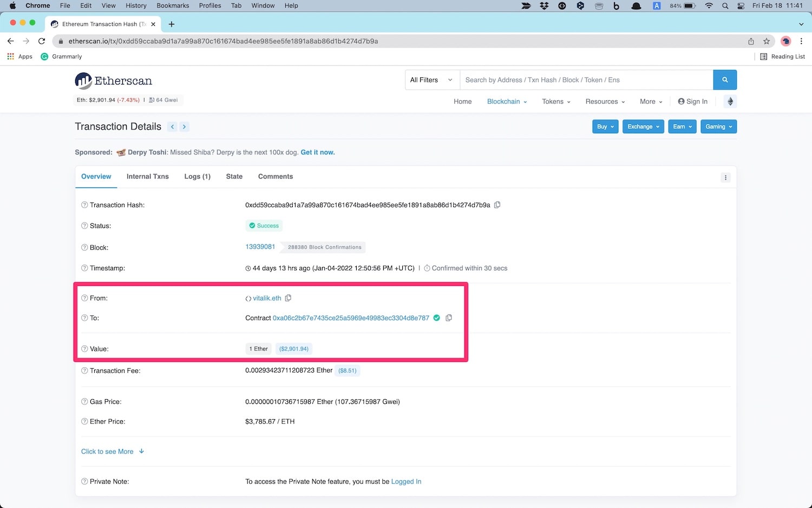This screenshot has height=508, width=812.
Task: Go to previous transaction arrow
Action: 173,127
